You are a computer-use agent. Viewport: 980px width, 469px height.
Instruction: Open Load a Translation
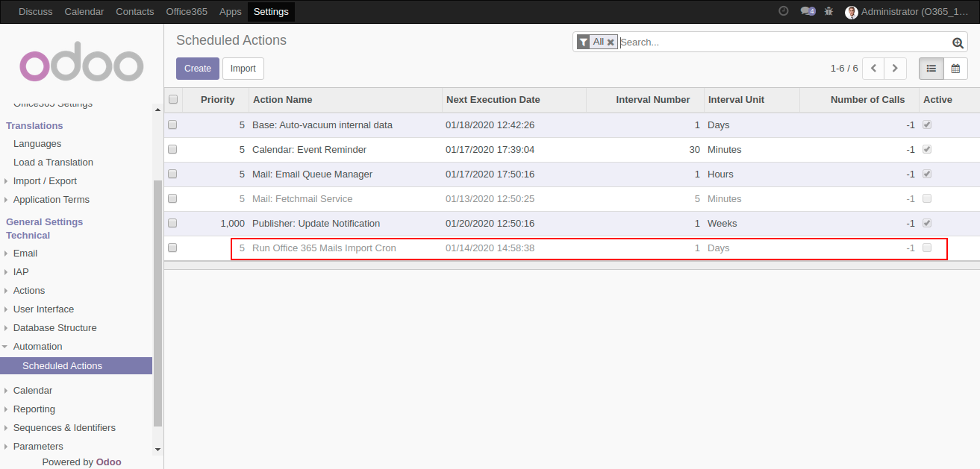(x=53, y=162)
